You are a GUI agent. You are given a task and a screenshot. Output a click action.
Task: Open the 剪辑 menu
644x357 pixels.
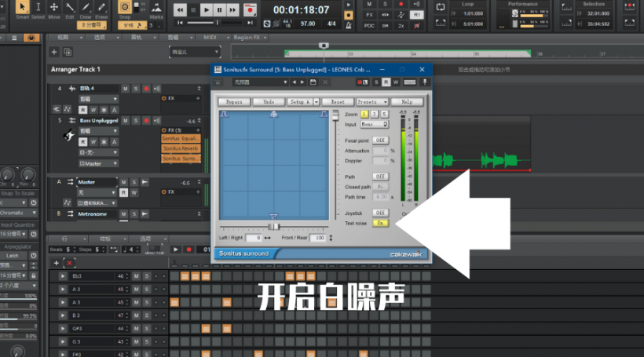[x=177, y=38]
